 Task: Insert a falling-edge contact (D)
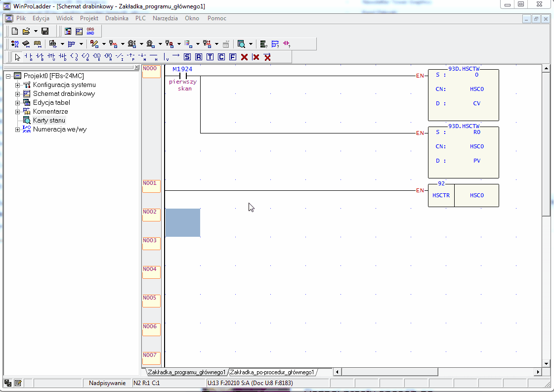point(63,57)
